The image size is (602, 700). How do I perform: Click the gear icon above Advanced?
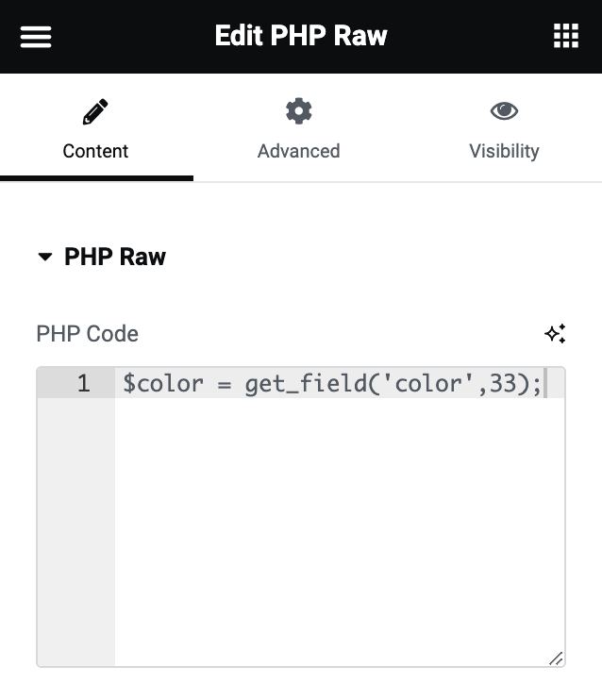[x=298, y=111]
